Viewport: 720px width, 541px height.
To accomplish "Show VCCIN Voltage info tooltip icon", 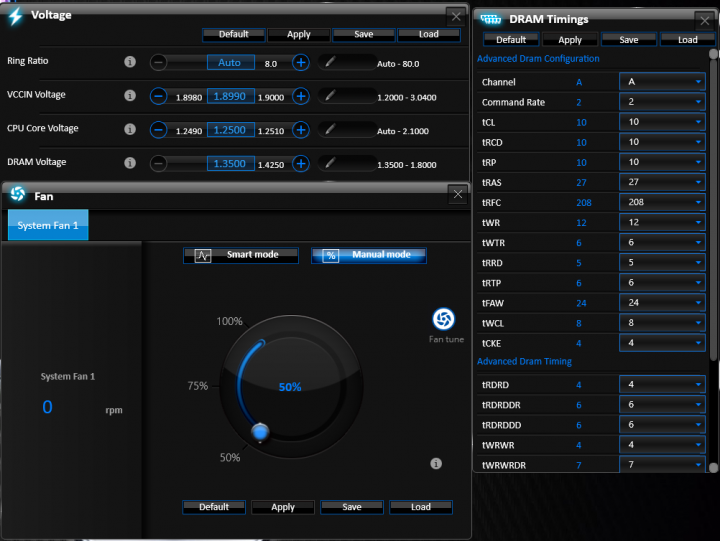I will point(130,96).
